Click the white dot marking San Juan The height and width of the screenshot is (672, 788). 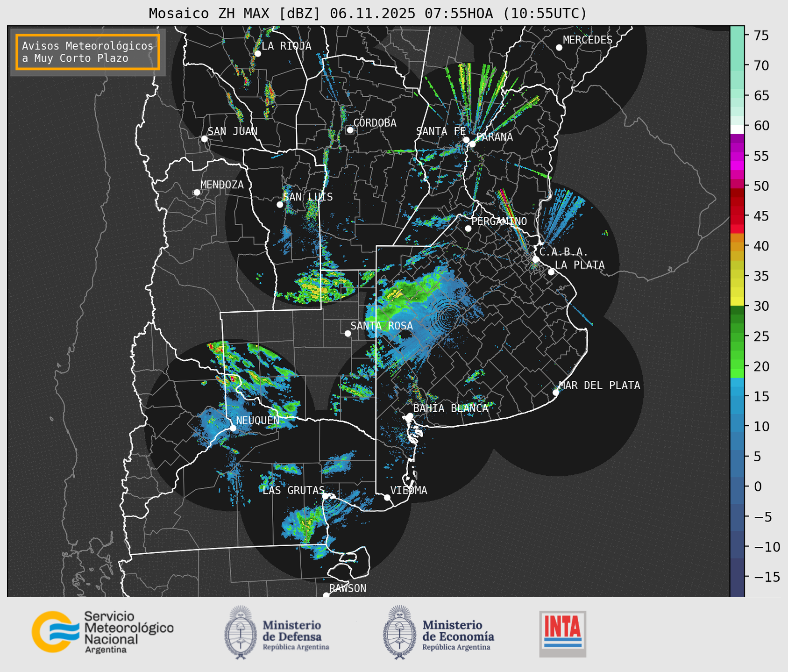coord(204,139)
